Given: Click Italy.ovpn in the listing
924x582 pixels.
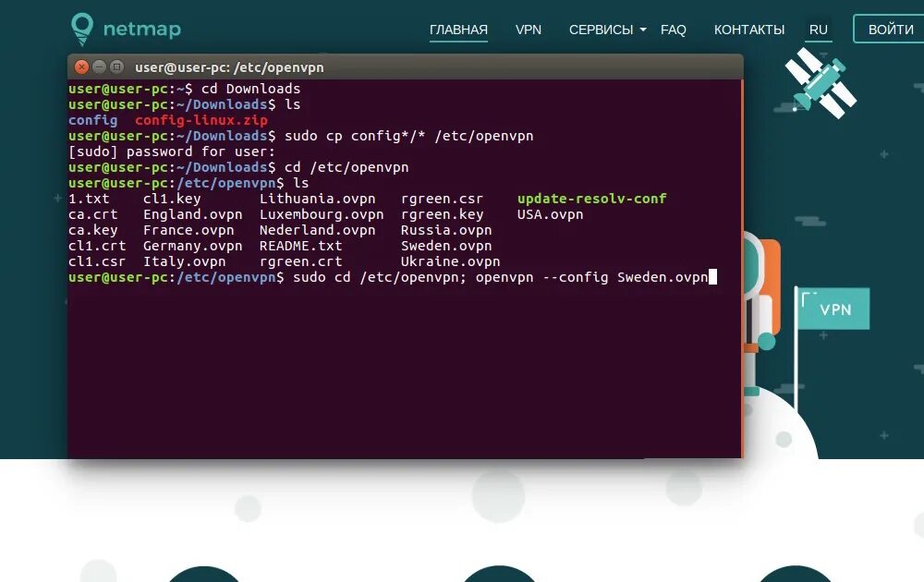Looking at the screenshot, I should coord(185,261).
